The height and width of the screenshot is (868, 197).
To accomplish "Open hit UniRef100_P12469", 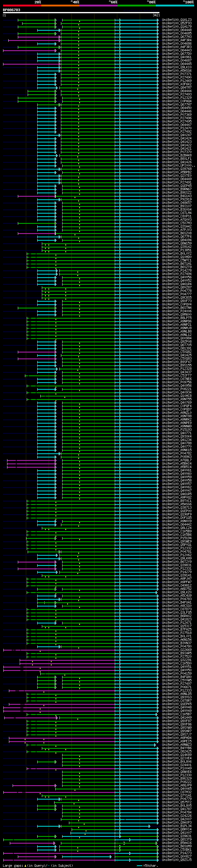I will (x=177, y=81).
